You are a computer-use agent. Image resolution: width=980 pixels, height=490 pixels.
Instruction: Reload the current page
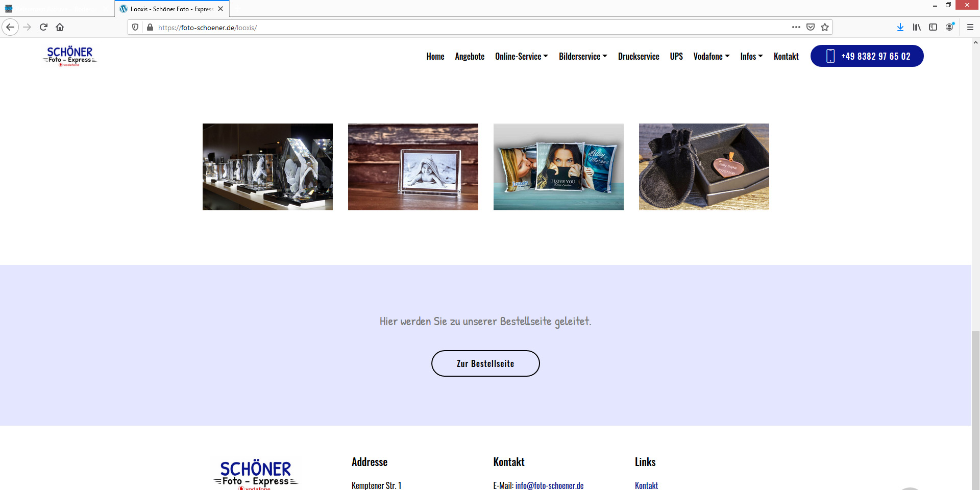click(43, 27)
